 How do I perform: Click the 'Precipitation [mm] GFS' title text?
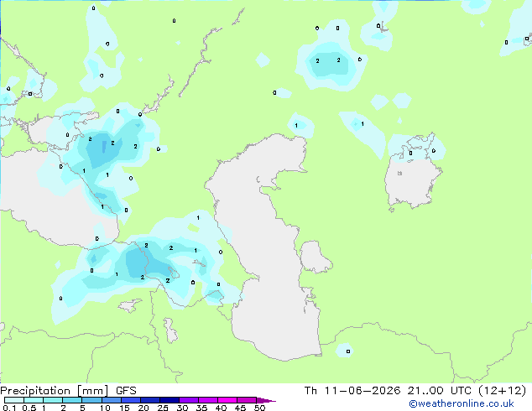pyautogui.click(x=68, y=391)
